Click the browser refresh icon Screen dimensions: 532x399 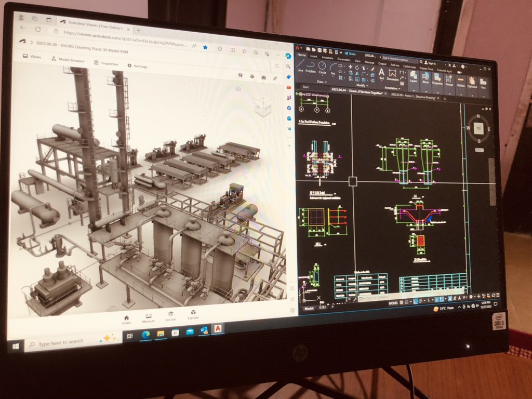[38, 30]
